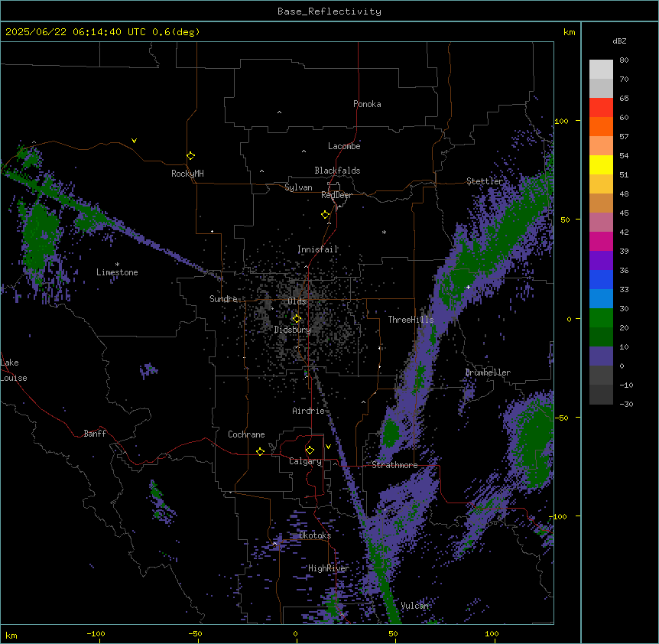The height and width of the screenshot is (644, 659).
Task: Click the red 60-65 dBZ legend swatch
Action: coord(601,108)
